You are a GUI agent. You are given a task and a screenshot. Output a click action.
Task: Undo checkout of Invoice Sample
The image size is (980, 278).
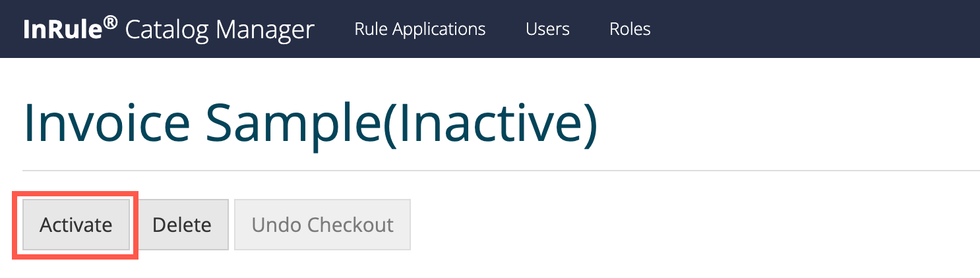click(x=322, y=225)
